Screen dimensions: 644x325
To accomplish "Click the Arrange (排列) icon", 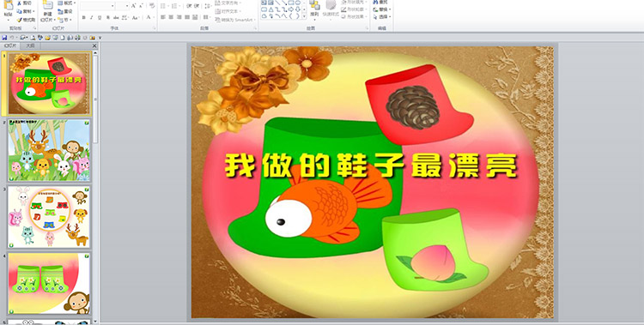I will click(314, 5).
